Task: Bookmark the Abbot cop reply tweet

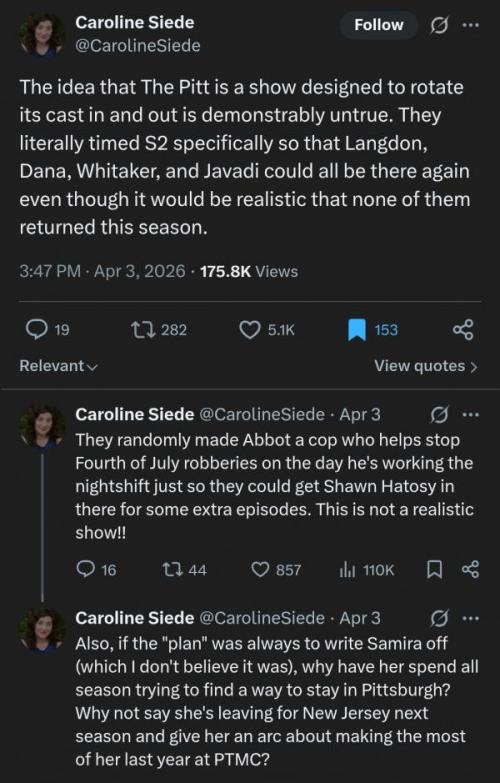Action: [x=434, y=569]
